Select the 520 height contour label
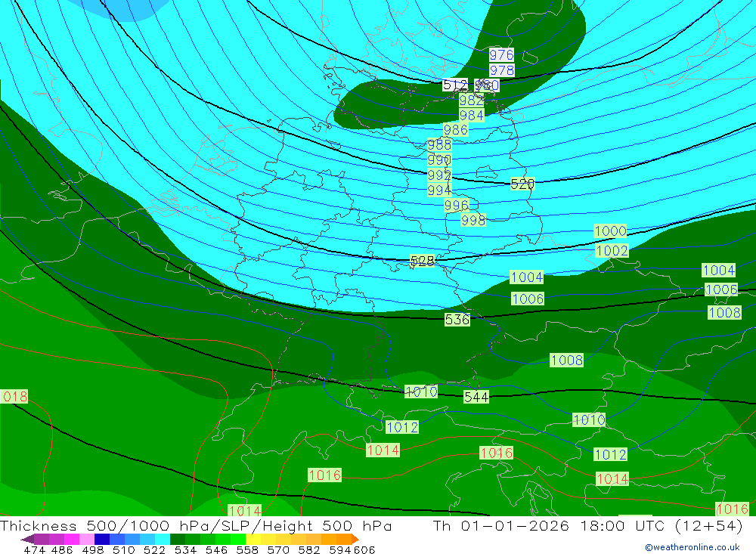Screen dimensions: 756x554 (522, 184)
